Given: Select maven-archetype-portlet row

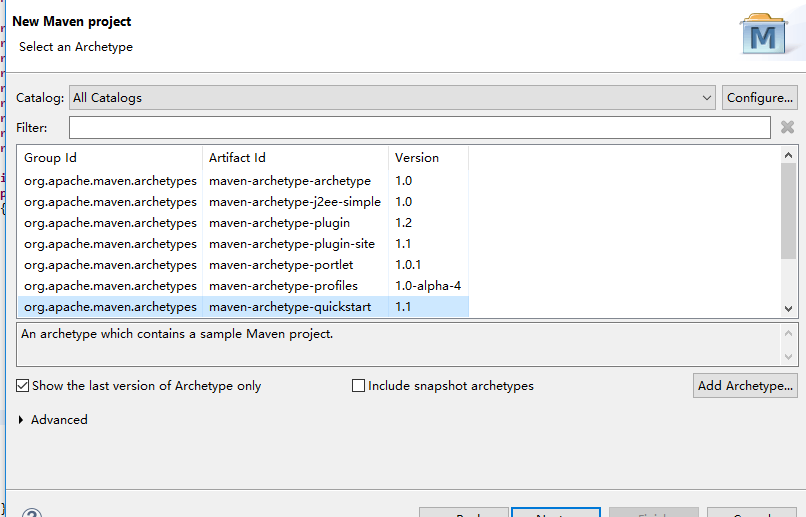Looking at the screenshot, I should click(243, 265).
